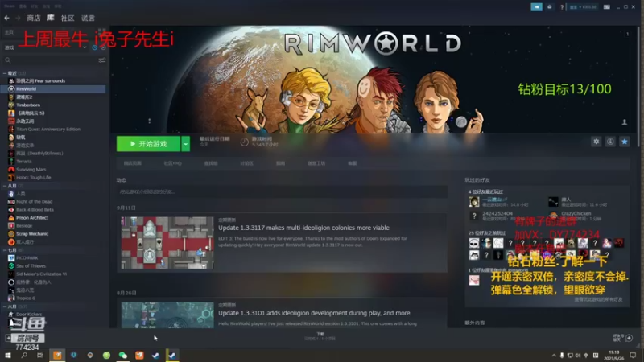This screenshot has width=644, height=362.
Task: Open advanced library filter sliders icon
Action: click(x=102, y=60)
